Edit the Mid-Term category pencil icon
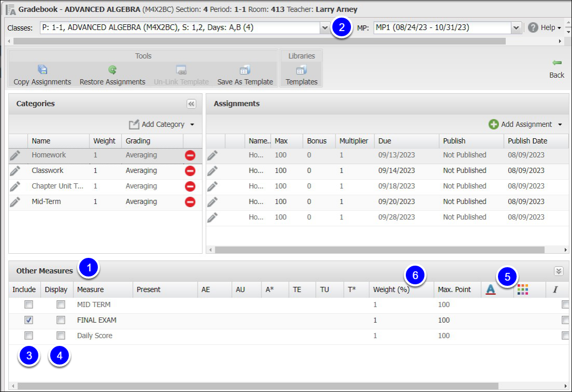This screenshot has width=572, height=392. tap(15, 202)
